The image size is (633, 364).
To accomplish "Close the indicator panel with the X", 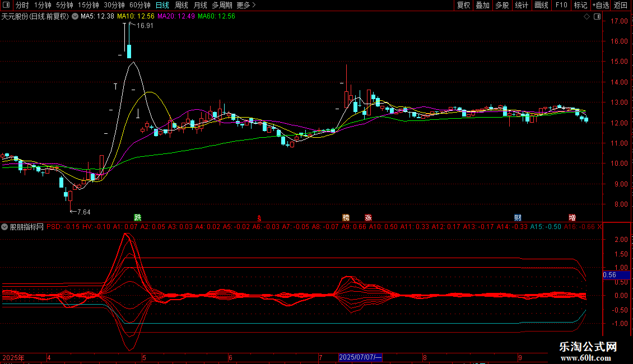I will coord(600,227).
